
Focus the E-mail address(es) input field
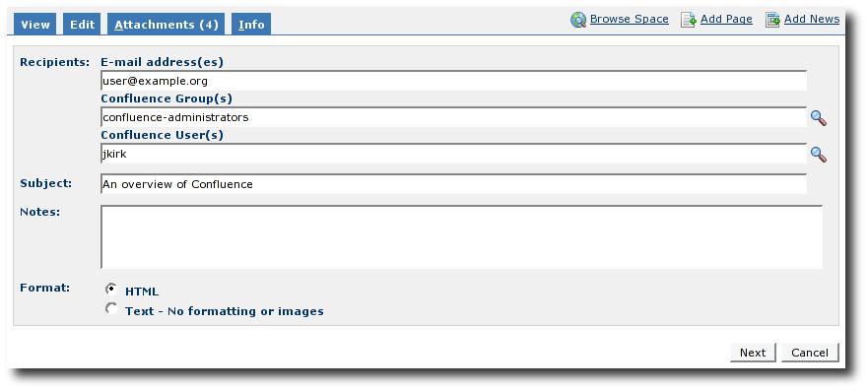point(453,81)
